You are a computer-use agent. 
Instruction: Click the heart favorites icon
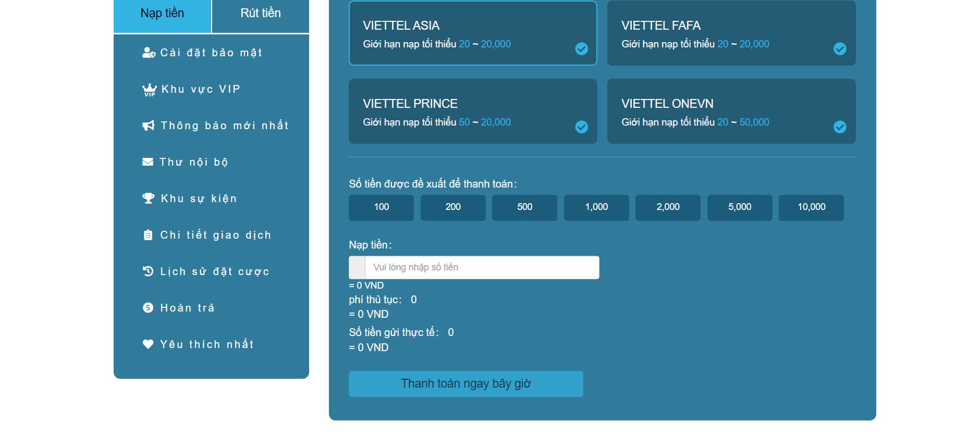[x=148, y=344]
